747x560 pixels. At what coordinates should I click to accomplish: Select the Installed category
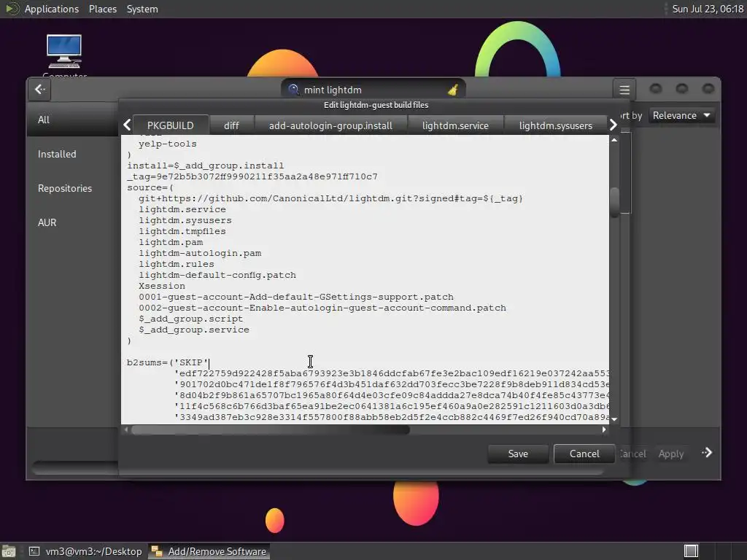(x=72, y=154)
